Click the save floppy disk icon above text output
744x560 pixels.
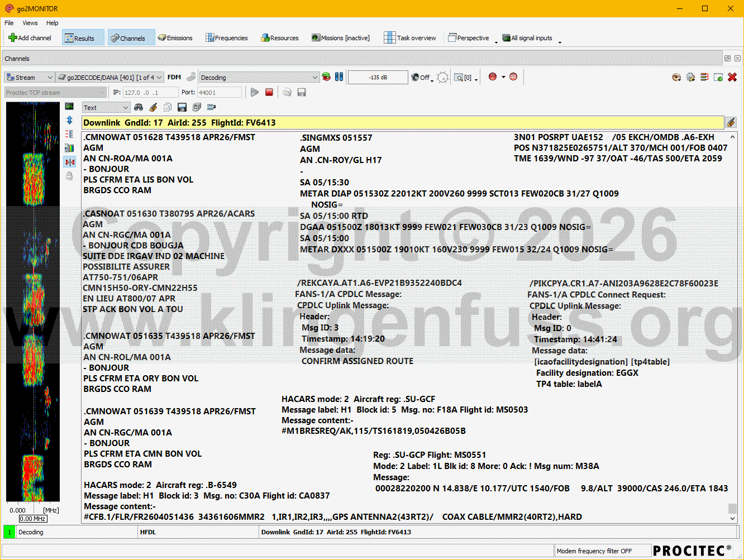pyautogui.click(x=182, y=107)
